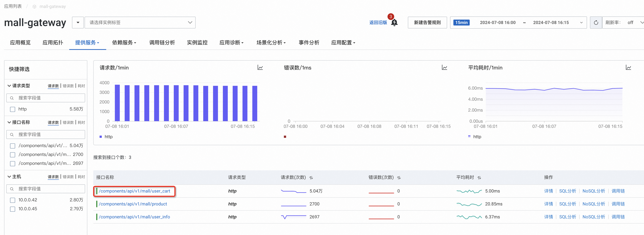Click error sparkline for user_info row

coord(381,219)
